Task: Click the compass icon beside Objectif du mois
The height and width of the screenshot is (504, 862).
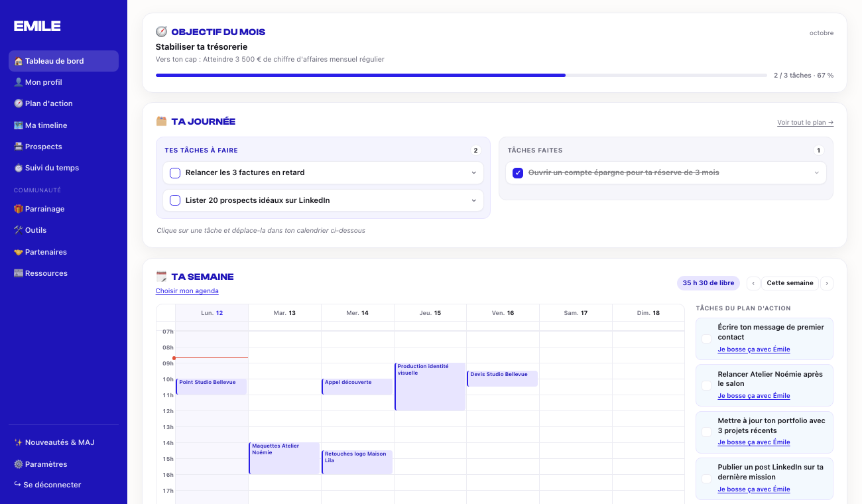Action: click(161, 31)
